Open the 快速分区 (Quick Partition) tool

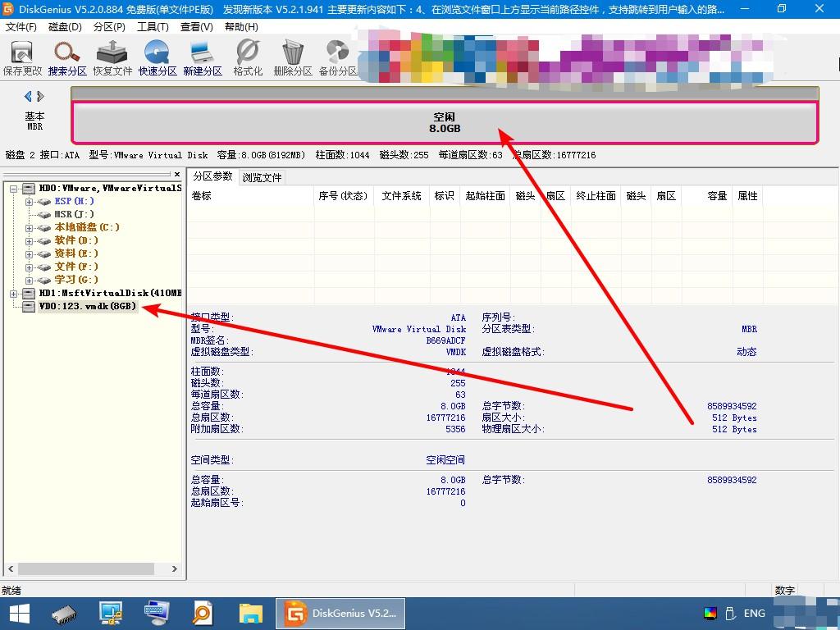pos(156,56)
